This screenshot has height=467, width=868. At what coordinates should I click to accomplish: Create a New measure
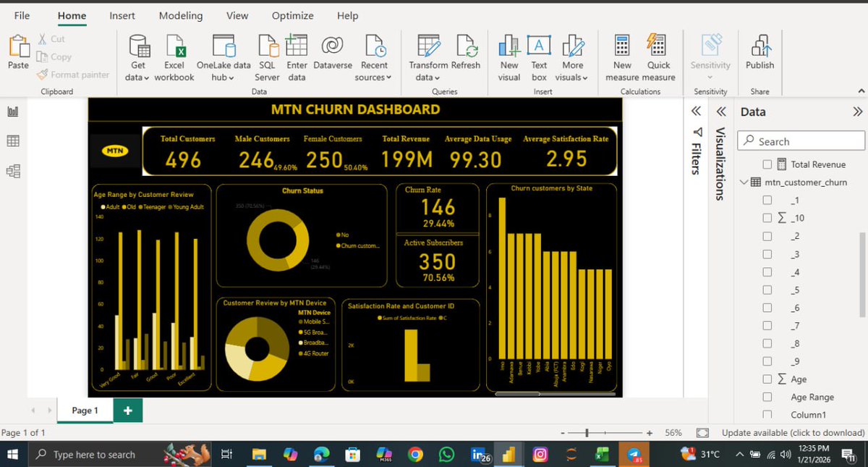click(x=622, y=58)
